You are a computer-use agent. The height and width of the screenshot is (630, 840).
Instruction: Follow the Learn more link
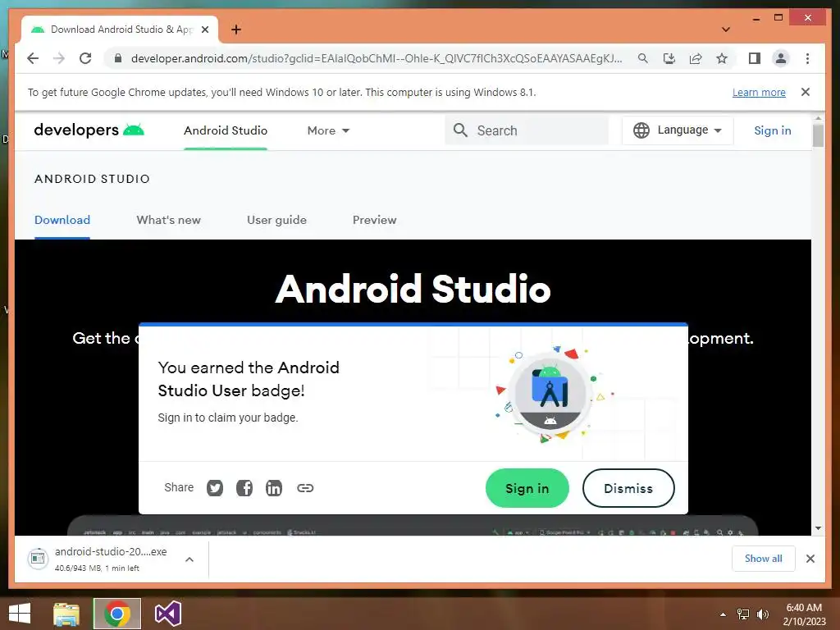[x=759, y=92]
